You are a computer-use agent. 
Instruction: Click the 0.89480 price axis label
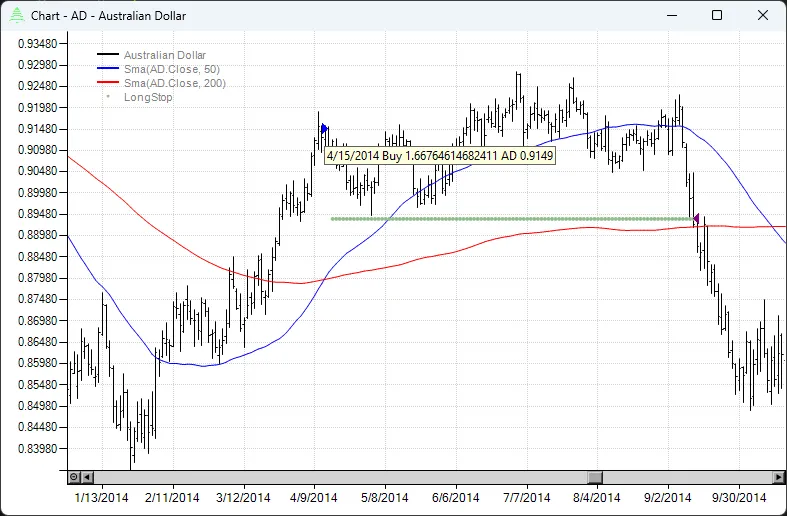38,214
